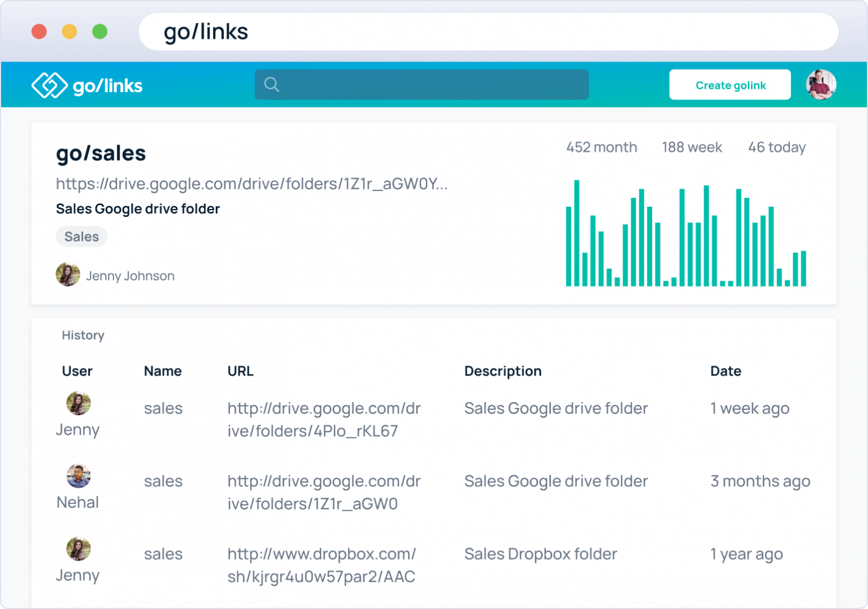Image resolution: width=868 pixels, height=609 pixels.
Task: Select the Sales tag chip
Action: [x=81, y=236]
